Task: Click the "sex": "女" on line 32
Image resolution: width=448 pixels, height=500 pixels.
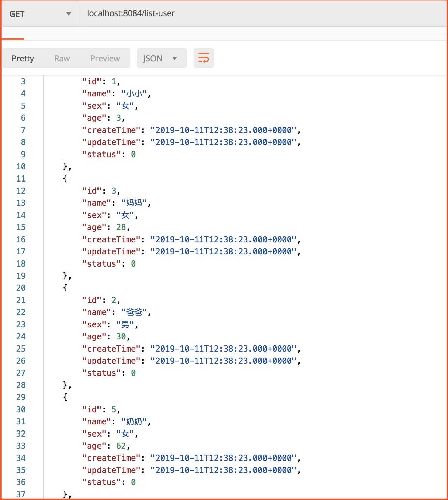Action: (x=110, y=434)
